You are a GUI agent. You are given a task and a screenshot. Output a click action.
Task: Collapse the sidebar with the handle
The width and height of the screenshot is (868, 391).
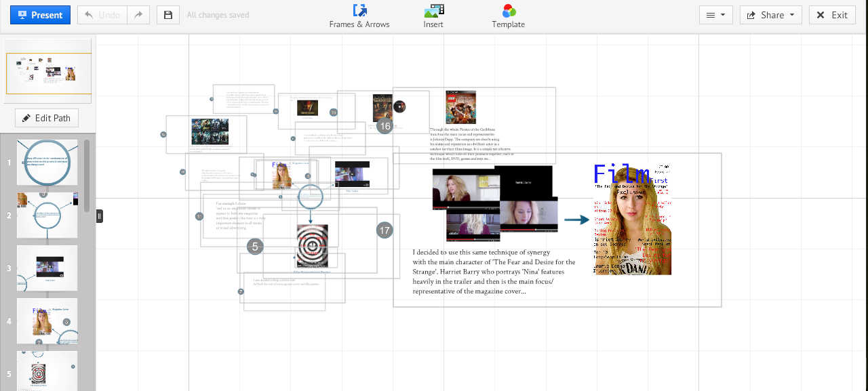tap(100, 216)
